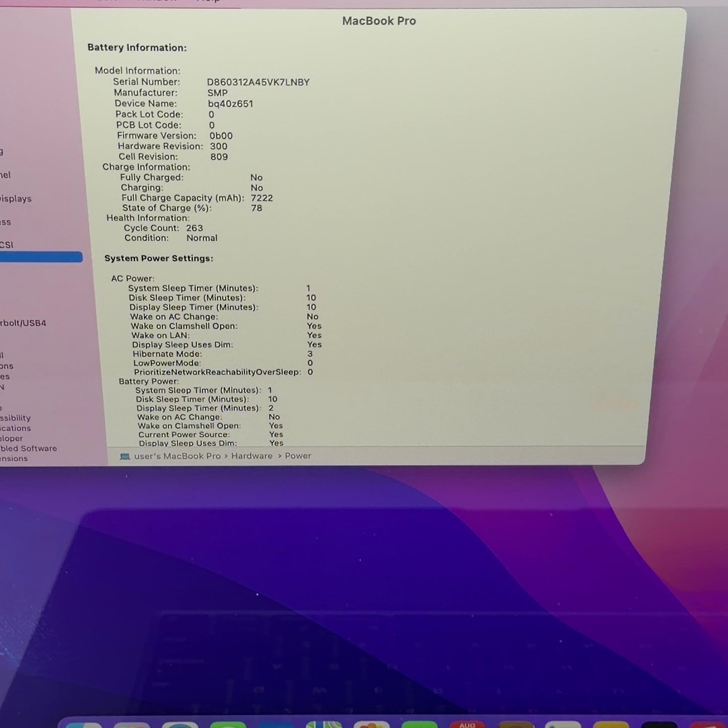Click "Wake on AC Change:" under AC Power
728x728 pixels.
coord(174,317)
